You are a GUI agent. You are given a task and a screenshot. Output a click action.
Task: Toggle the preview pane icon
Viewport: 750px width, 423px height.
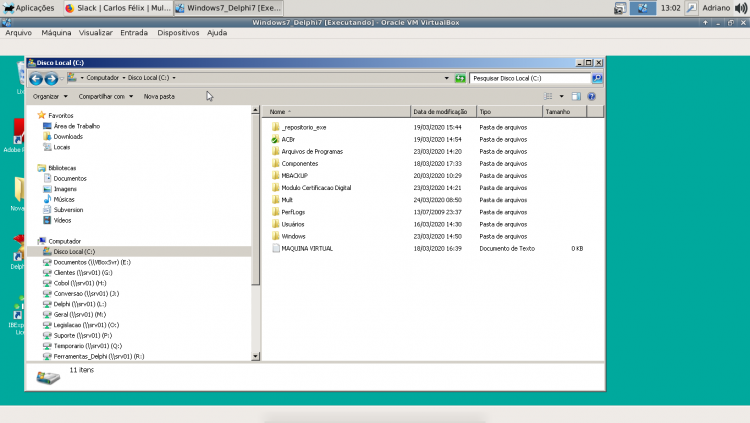576,96
